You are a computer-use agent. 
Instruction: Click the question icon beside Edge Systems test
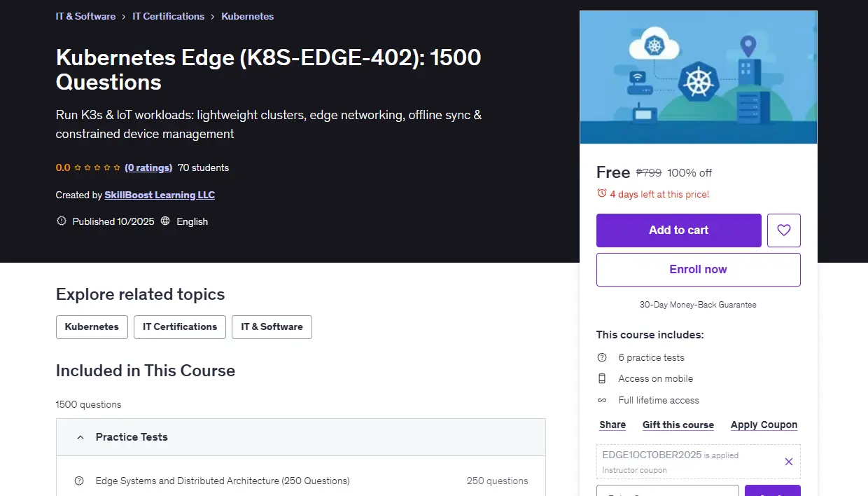point(79,481)
